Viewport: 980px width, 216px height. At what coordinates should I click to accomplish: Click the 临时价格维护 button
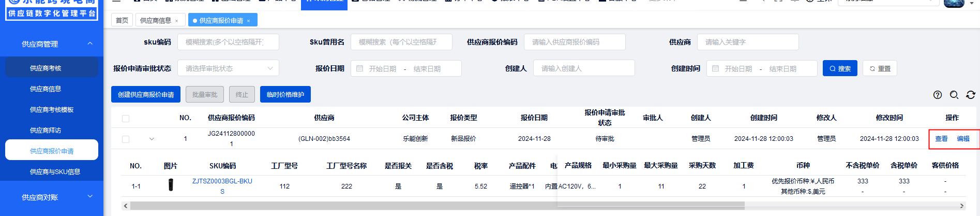(285, 94)
